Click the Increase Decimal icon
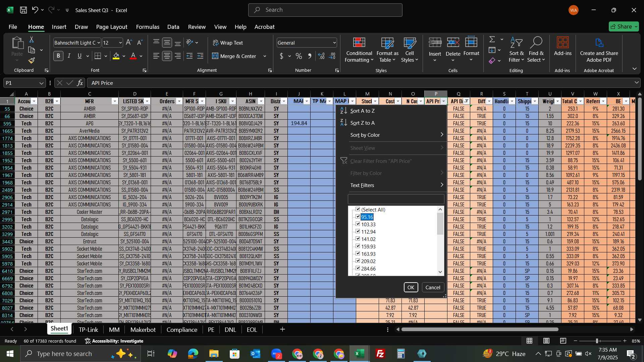Screen dimensions: 644x362 [321, 56]
